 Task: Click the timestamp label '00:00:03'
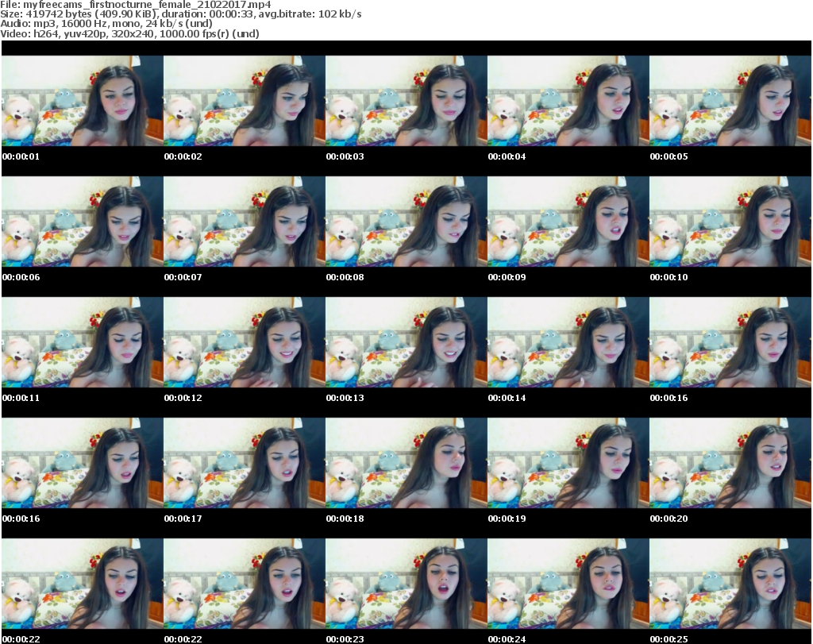(x=345, y=156)
